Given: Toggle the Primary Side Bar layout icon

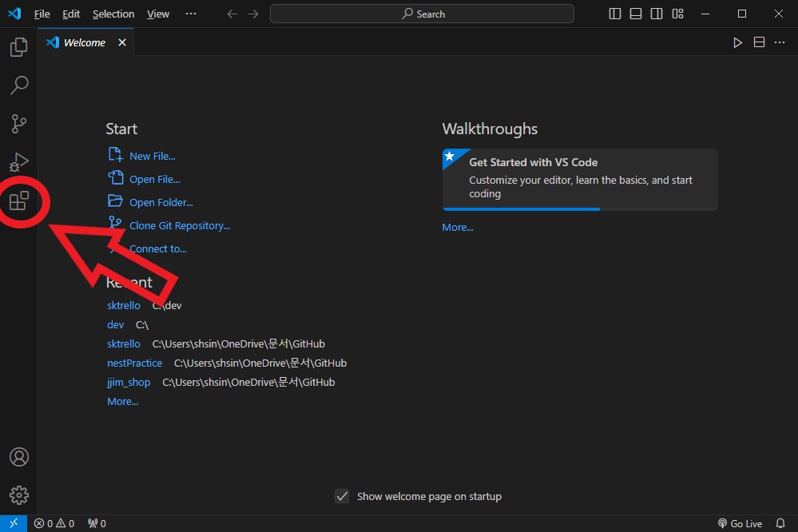Looking at the screenshot, I should (615, 14).
